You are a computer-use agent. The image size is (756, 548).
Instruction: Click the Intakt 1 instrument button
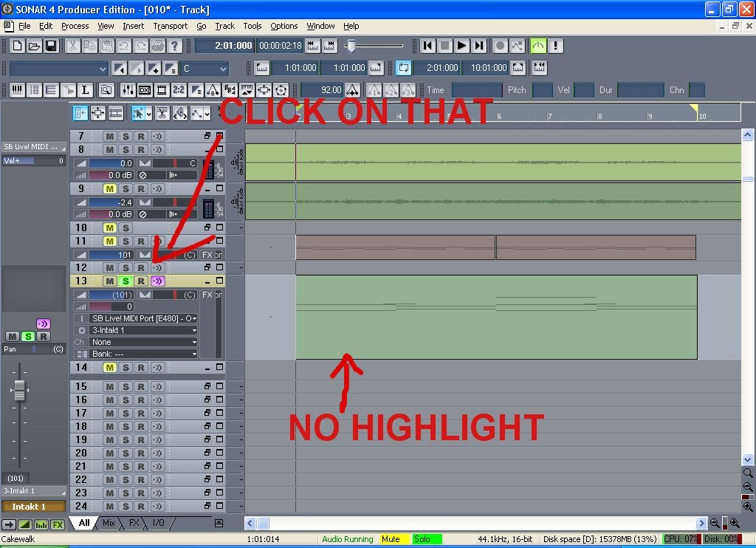click(34, 507)
